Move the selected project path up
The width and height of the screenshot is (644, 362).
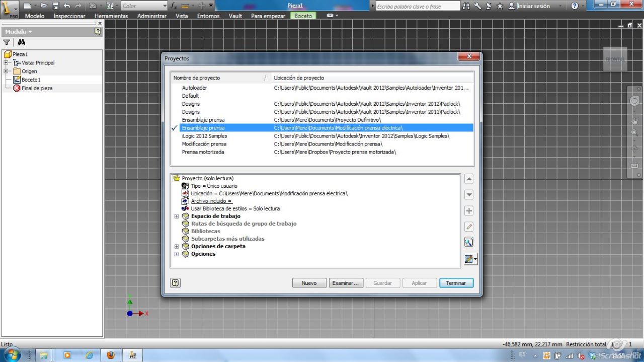pyautogui.click(x=469, y=179)
